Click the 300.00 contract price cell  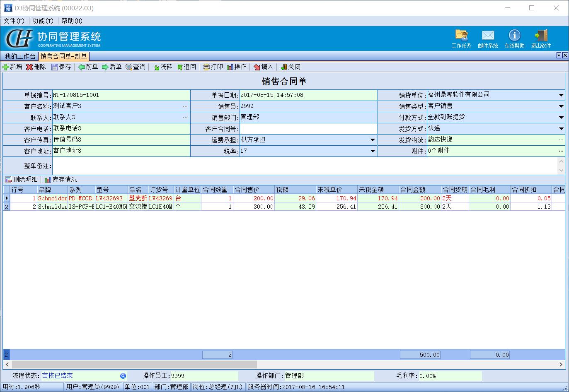(254, 207)
